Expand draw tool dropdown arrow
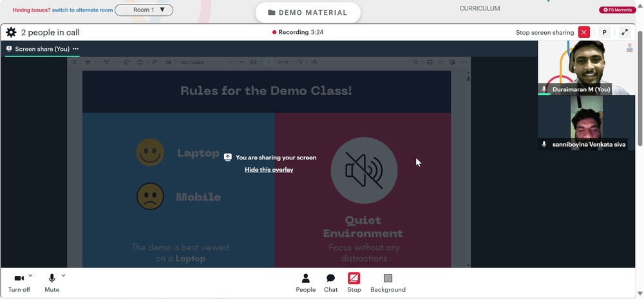The width and height of the screenshot is (644, 299). click(115, 62)
